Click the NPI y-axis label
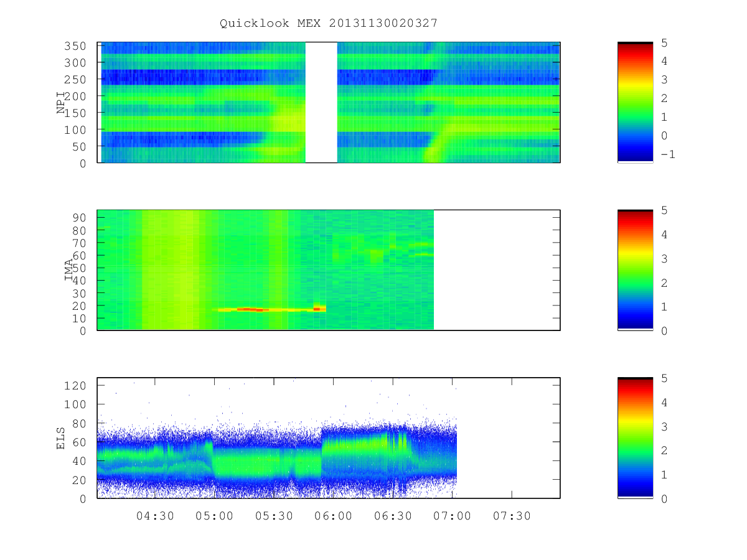This screenshot has height=560, width=747. pyautogui.click(x=61, y=103)
